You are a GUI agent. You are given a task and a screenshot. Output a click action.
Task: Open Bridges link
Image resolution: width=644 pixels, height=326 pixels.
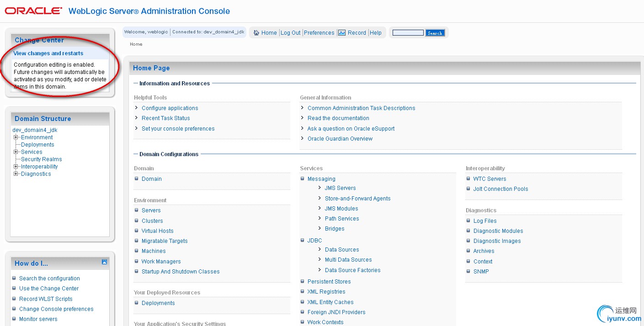tap(335, 229)
